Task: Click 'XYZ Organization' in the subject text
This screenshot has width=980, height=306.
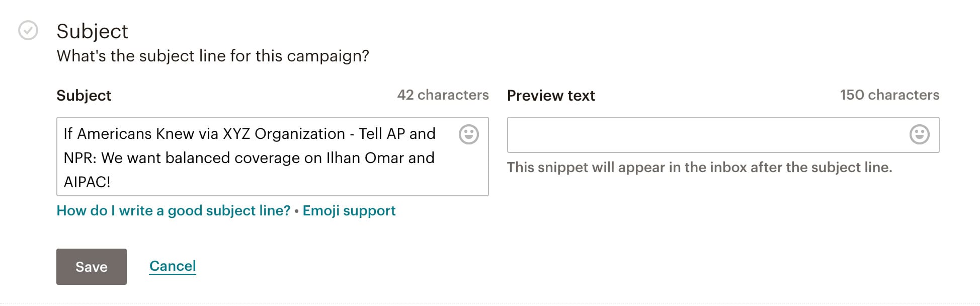Action: [284, 134]
